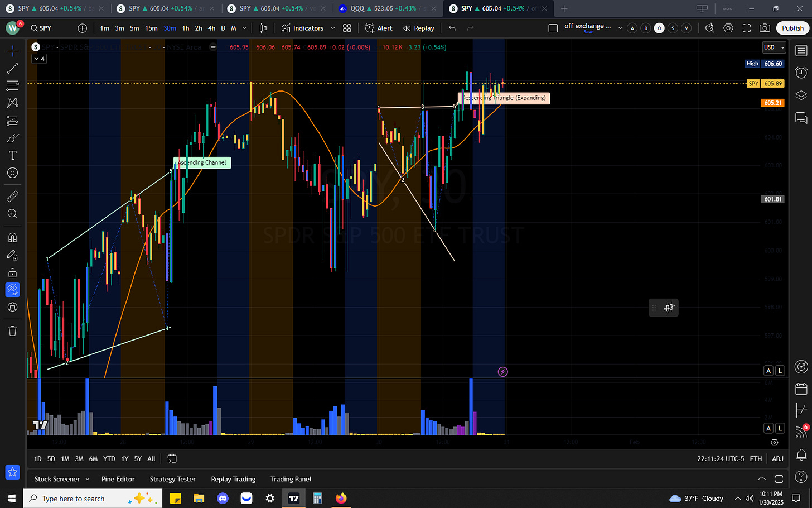Open quick search lightning magnifier icon

709,28
